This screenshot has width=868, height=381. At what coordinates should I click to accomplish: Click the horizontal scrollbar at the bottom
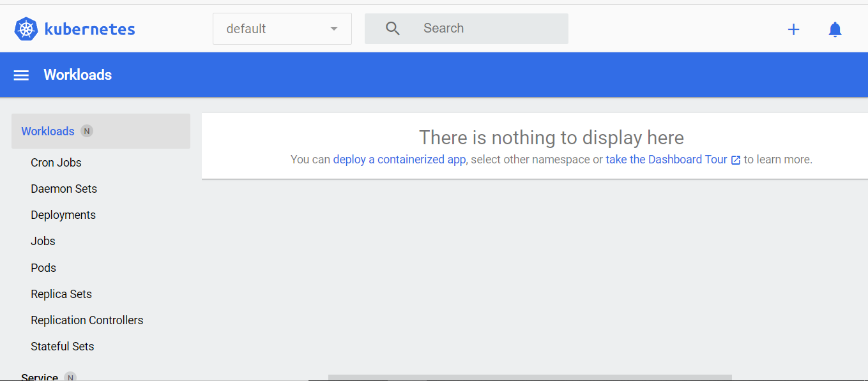(x=529, y=377)
